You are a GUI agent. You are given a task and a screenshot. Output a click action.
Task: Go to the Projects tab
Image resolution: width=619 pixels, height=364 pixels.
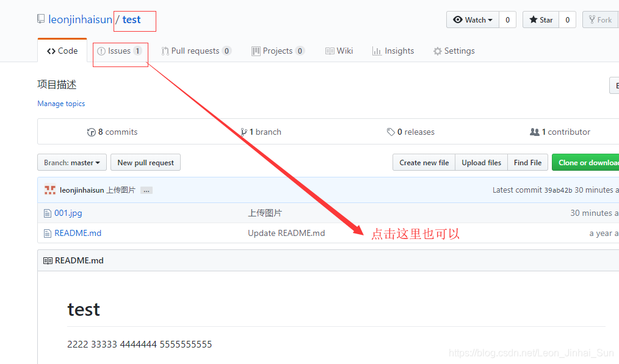tap(278, 51)
